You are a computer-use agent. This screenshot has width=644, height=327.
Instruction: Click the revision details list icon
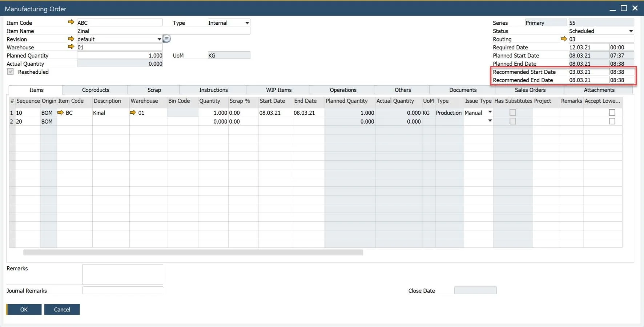point(166,39)
